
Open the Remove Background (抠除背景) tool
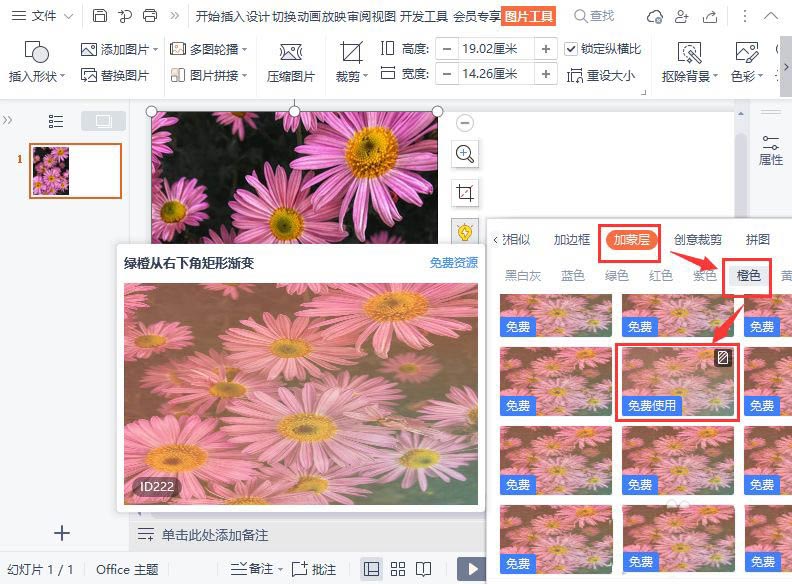coord(688,53)
